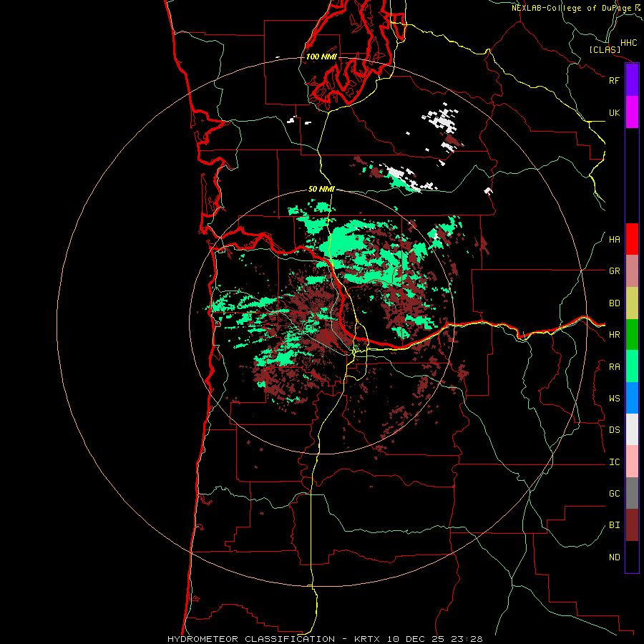Click the RF legend label

click(x=614, y=80)
